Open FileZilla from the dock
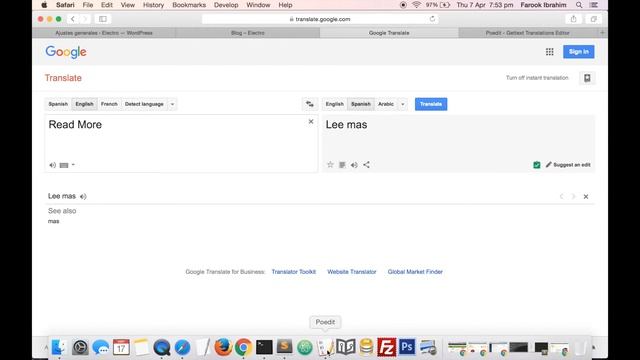The image size is (640, 360). click(x=386, y=347)
